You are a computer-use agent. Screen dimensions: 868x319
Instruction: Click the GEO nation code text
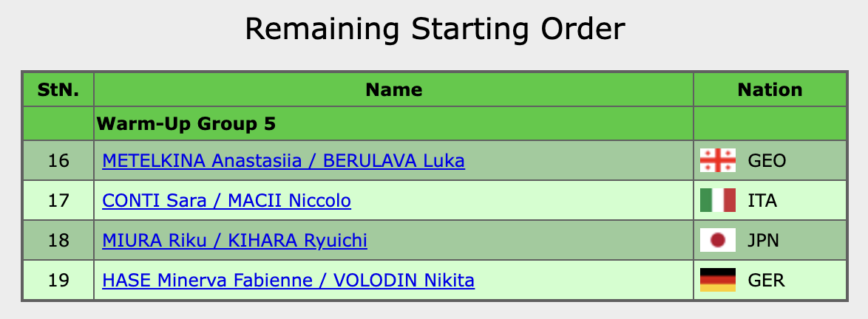pos(767,160)
